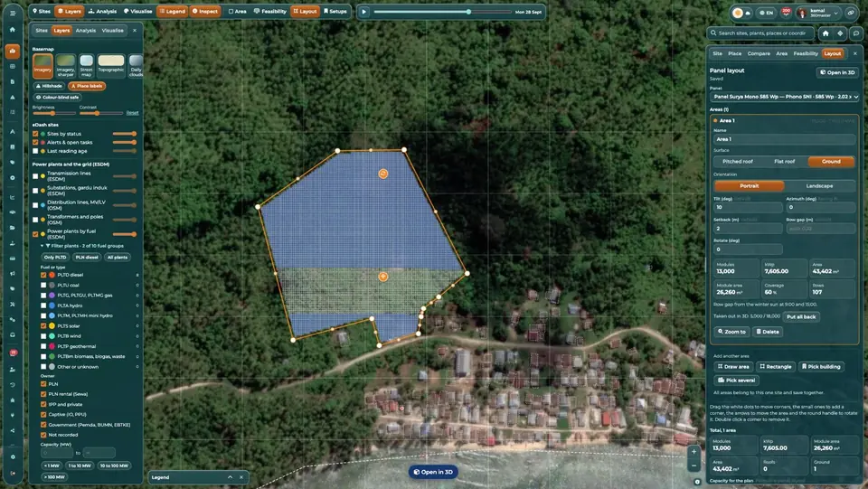Check the PLTA hydro fuel type
868x489 pixels.
(43, 306)
